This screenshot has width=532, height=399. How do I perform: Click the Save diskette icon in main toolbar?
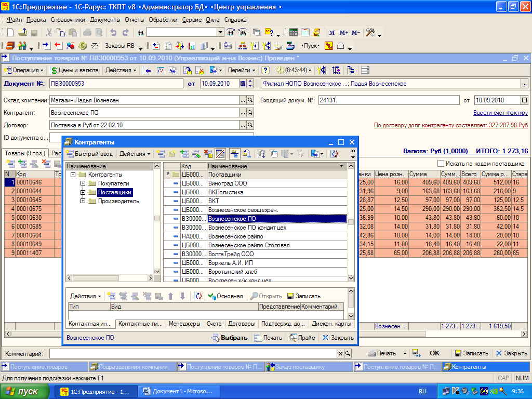34,33
